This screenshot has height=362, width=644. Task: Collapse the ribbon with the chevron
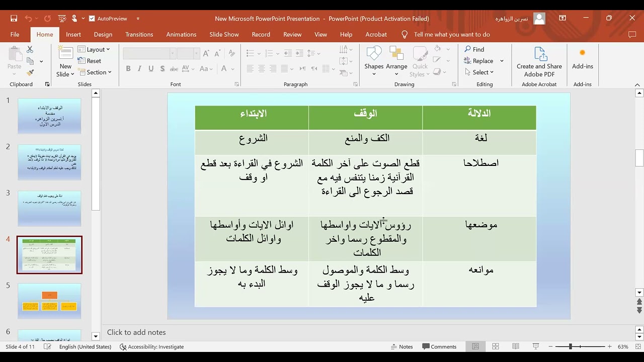click(x=637, y=84)
